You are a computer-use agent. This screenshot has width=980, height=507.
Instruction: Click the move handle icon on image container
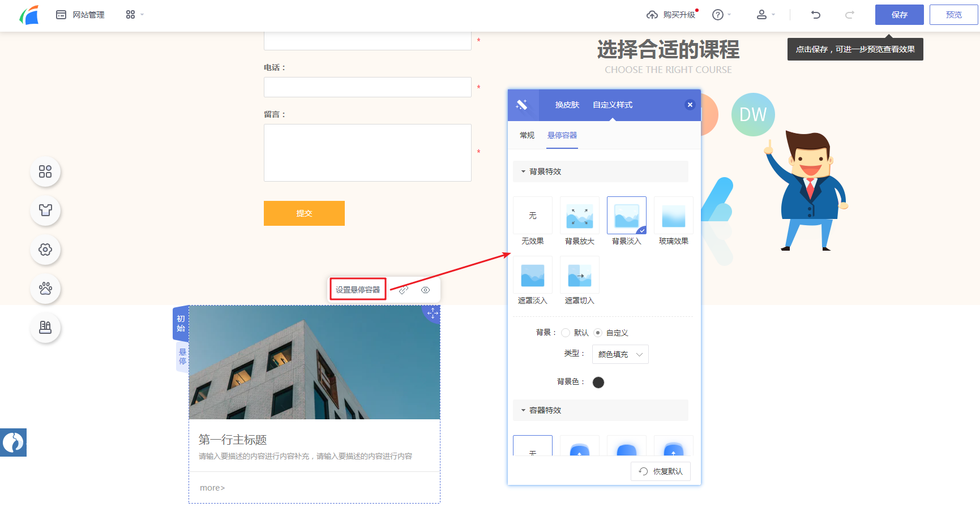pyautogui.click(x=433, y=313)
